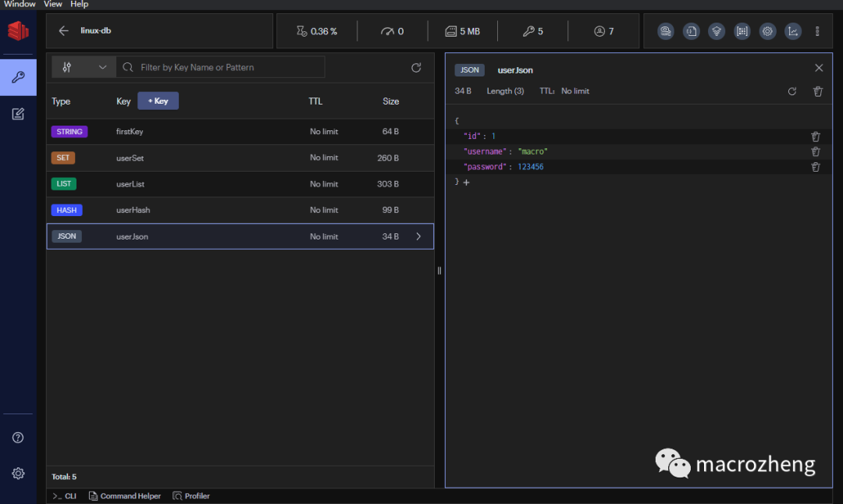This screenshot has width=843, height=504.
Task: Click the second round toolbar icon top right
Action: pyautogui.click(x=691, y=31)
